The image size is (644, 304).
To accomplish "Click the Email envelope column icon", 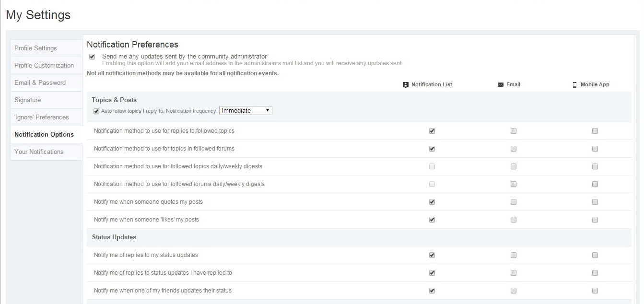I will coord(501,85).
